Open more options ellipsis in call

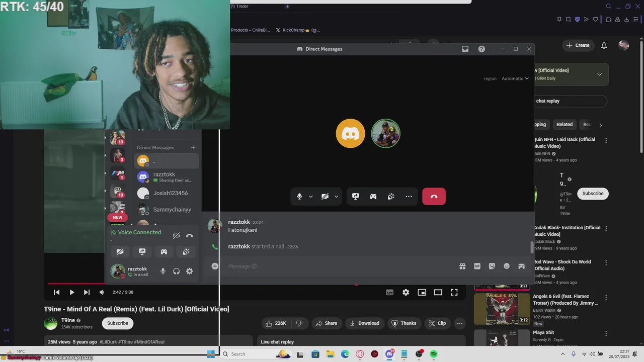pyautogui.click(x=409, y=197)
